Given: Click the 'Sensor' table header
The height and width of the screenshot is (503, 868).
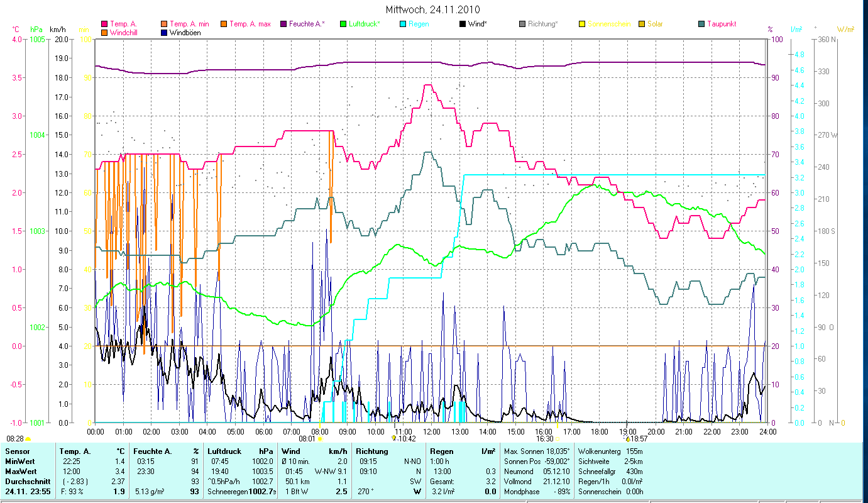Looking at the screenshot, I should 16,451.
